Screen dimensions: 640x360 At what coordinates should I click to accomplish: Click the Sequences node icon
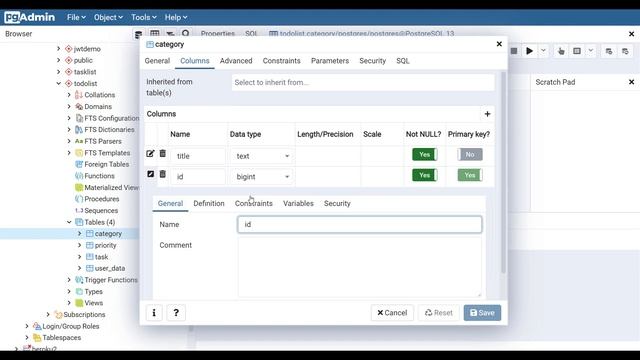[x=79, y=211]
